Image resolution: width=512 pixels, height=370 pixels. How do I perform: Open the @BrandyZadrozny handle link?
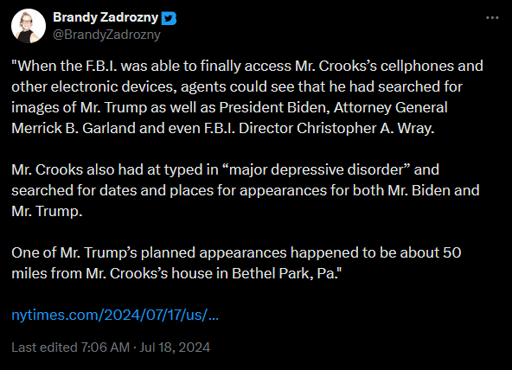point(107,35)
